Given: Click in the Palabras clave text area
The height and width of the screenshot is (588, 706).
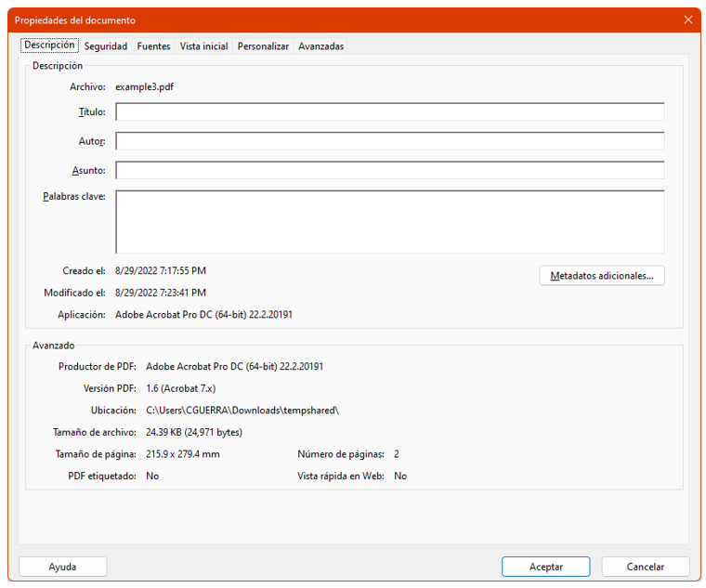Looking at the screenshot, I should [389, 222].
